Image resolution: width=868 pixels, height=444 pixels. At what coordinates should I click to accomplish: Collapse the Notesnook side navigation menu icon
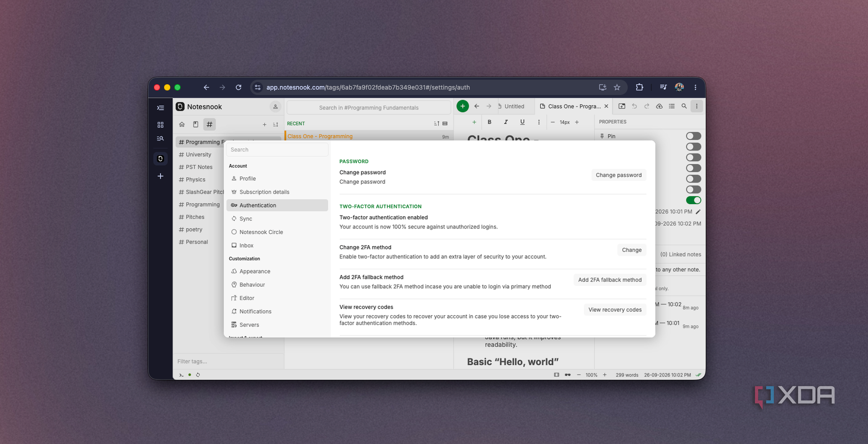tap(160, 108)
